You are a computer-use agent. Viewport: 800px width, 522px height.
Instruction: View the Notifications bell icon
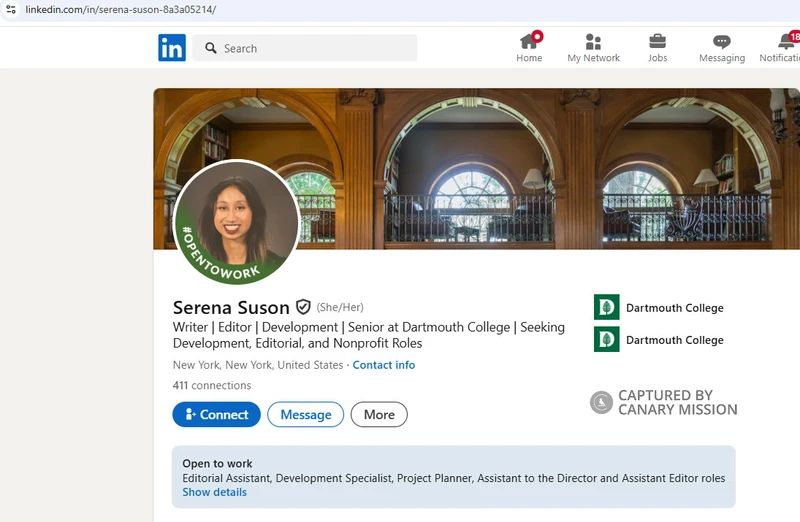click(x=786, y=41)
